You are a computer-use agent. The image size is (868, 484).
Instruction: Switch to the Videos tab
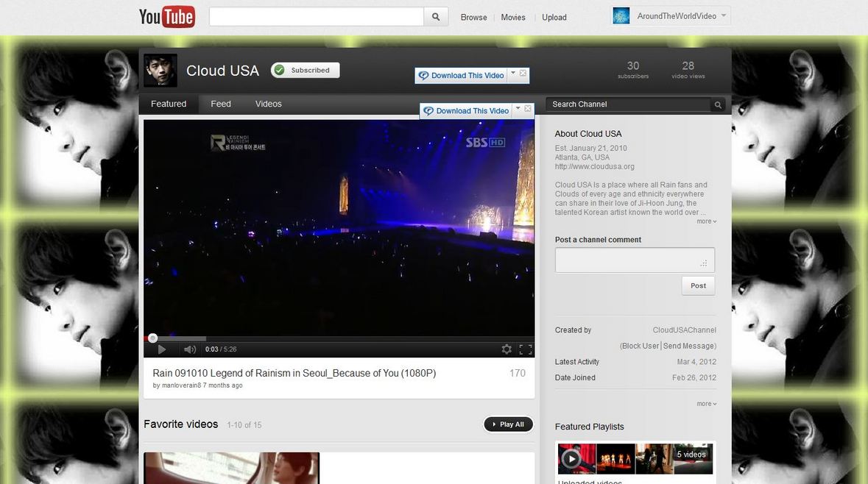[269, 104]
